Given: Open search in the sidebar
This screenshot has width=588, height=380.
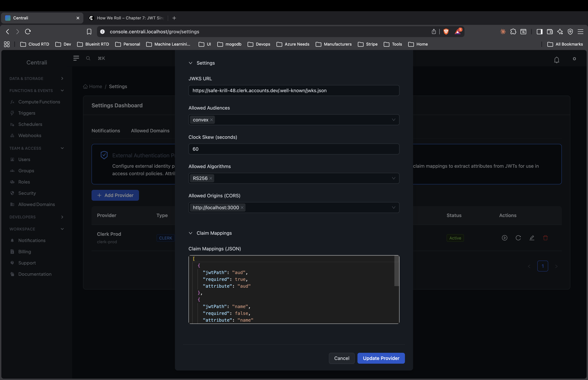Looking at the screenshot, I should pos(88,58).
